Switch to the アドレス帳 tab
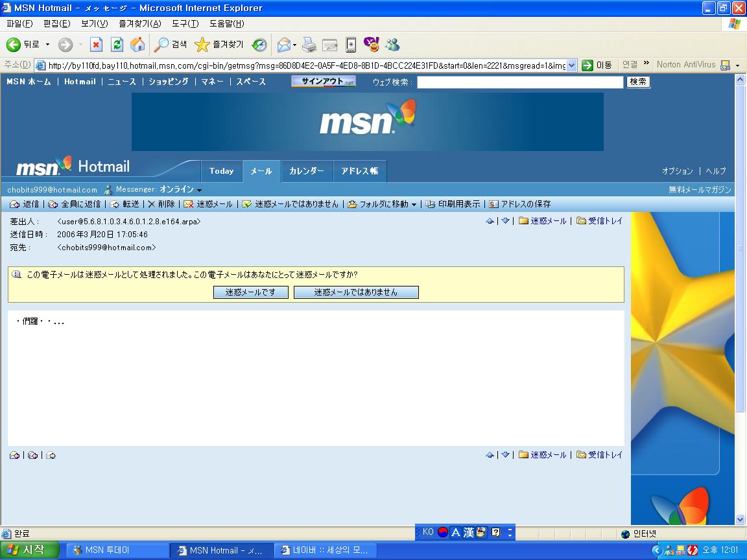The width and height of the screenshot is (747, 560). (360, 171)
